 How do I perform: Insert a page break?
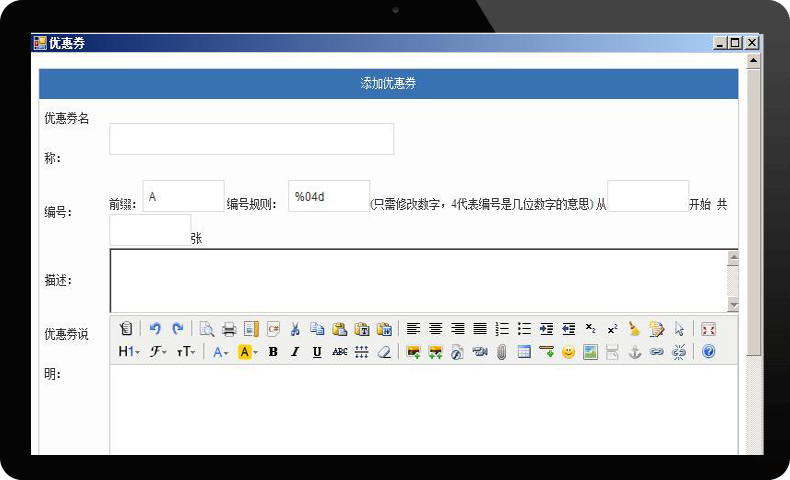click(x=613, y=352)
